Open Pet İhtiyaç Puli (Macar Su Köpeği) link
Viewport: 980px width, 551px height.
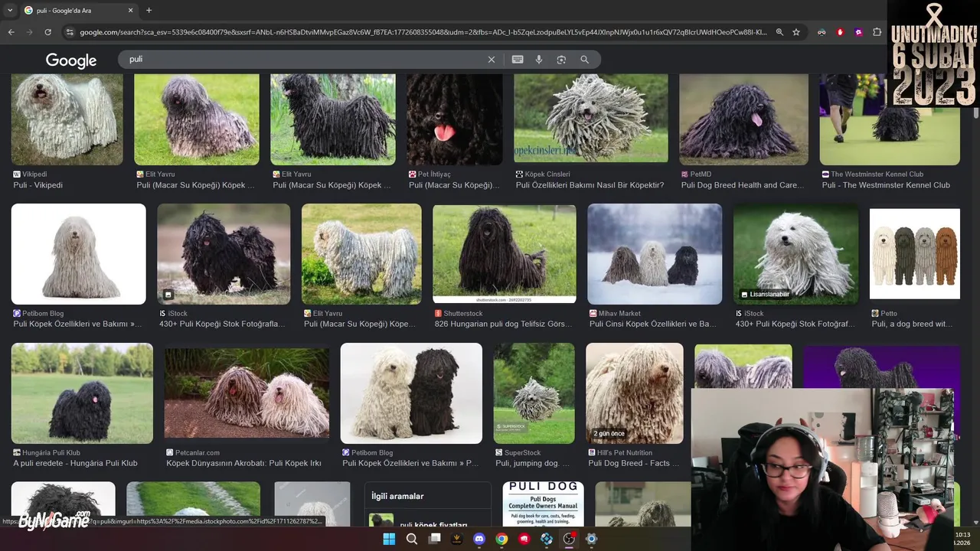click(x=454, y=185)
